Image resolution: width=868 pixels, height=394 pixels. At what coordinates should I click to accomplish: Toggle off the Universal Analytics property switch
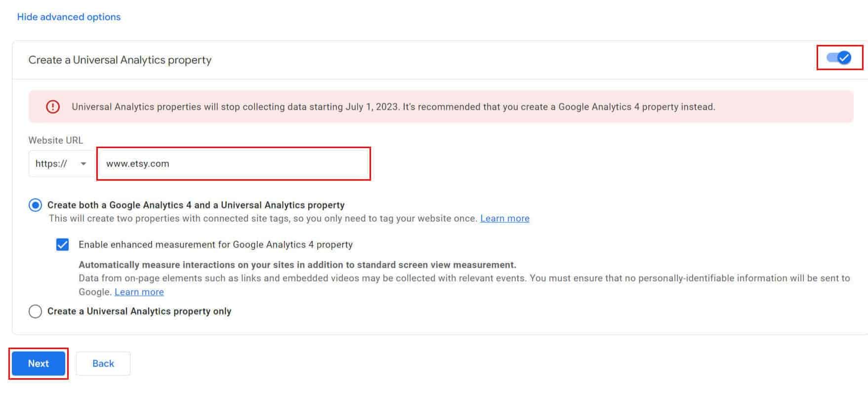(839, 58)
